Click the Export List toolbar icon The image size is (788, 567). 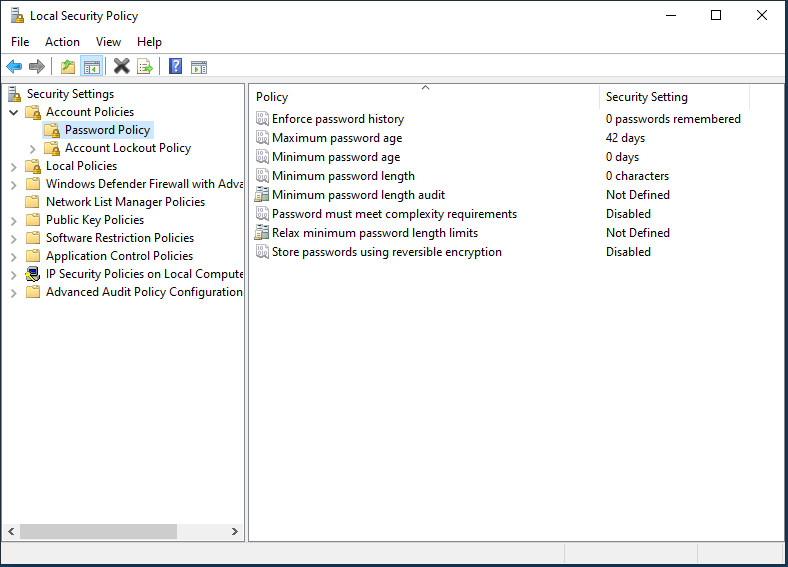(145, 66)
